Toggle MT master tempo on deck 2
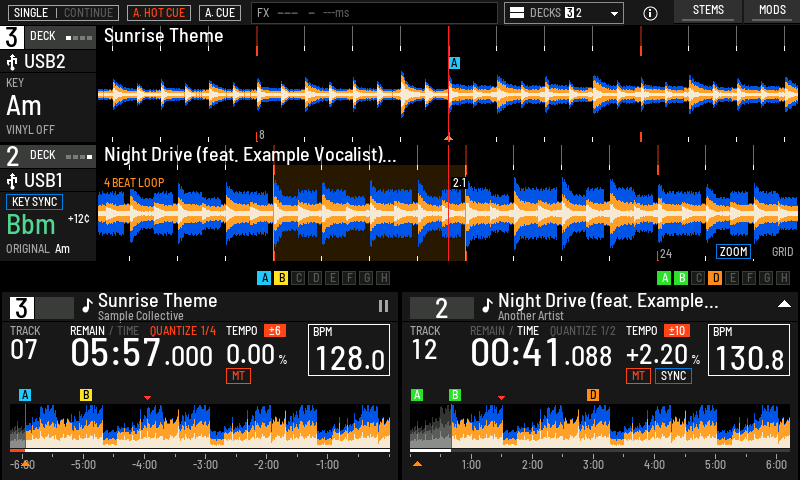 (x=638, y=376)
